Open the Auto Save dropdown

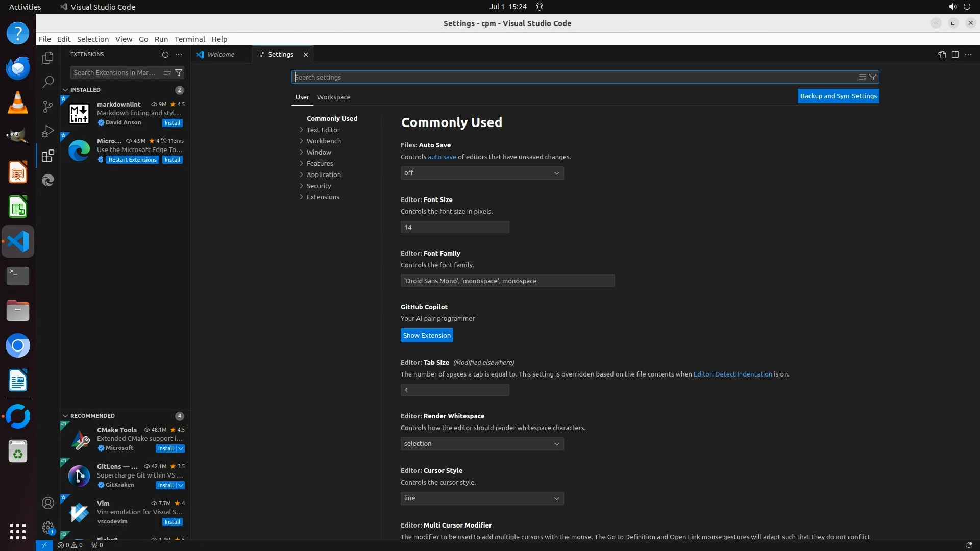pyautogui.click(x=481, y=173)
